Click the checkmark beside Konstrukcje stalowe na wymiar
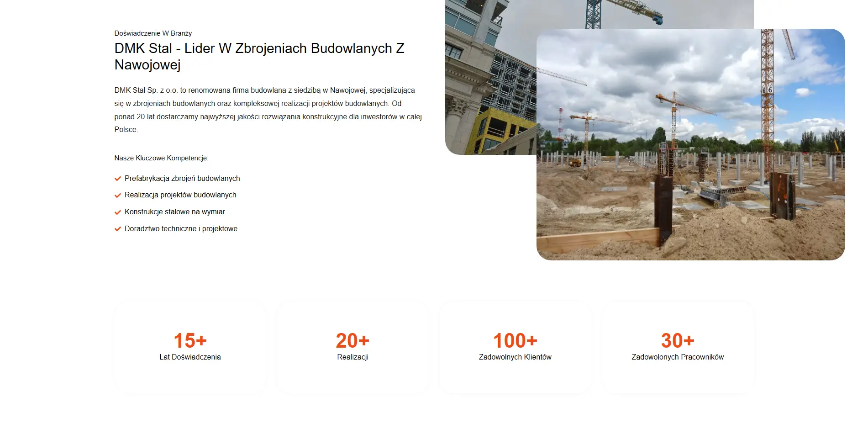Viewport: 868px width, 434px height. pyautogui.click(x=117, y=212)
